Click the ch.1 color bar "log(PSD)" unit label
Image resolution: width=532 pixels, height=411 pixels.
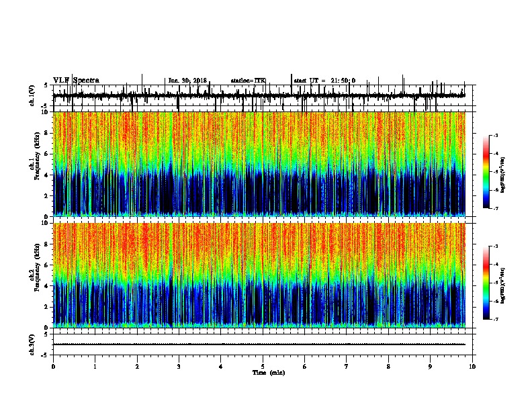[503, 175]
